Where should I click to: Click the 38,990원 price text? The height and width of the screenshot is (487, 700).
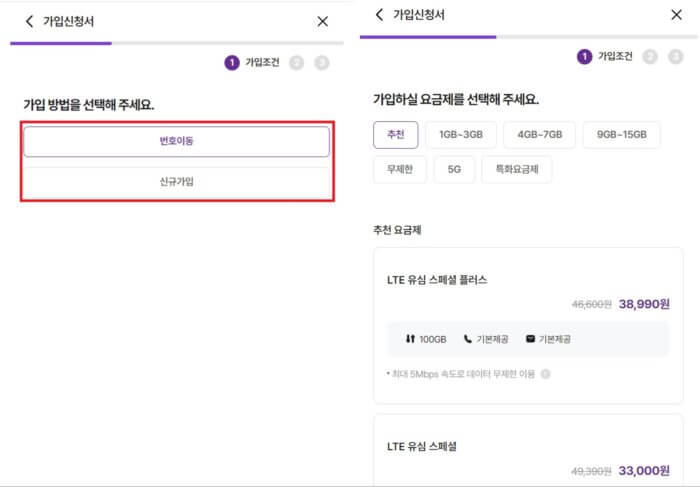pyautogui.click(x=644, y=304)
